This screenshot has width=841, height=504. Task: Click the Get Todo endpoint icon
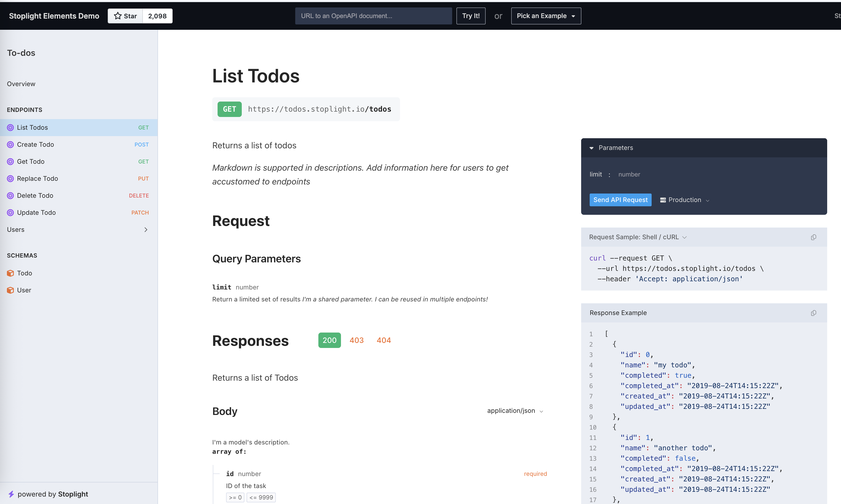(x=11, y=162)
